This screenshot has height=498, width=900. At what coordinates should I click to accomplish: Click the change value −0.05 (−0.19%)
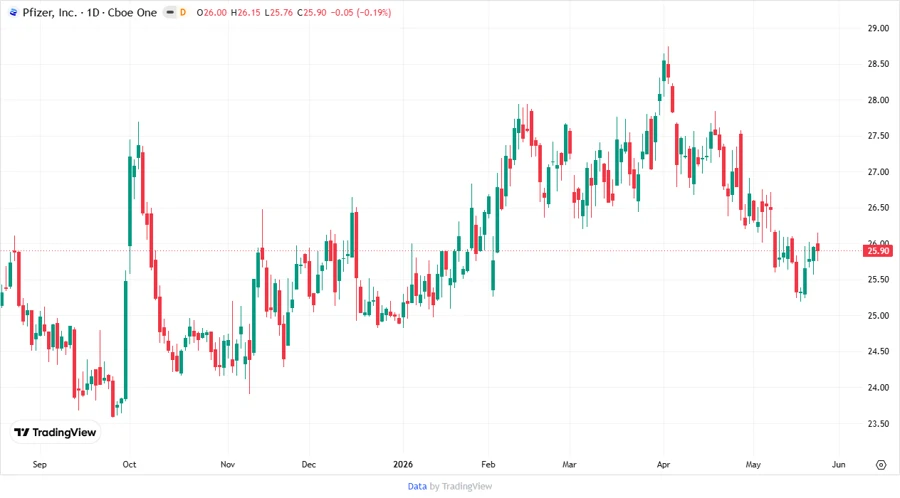(361, 12)
